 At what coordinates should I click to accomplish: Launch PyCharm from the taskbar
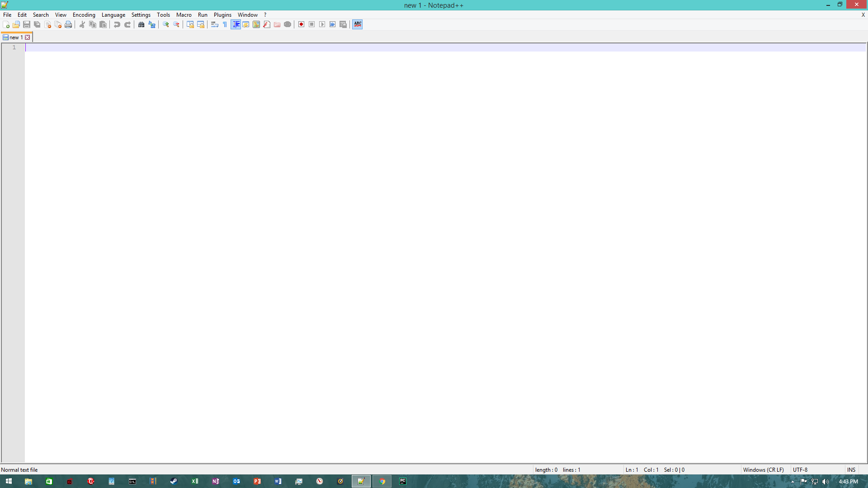point(403,481)
